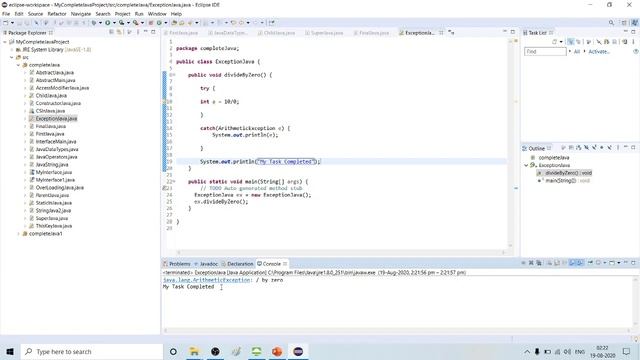Viewport: 640px width, 360px height.
Task: Open the Navigate menu
Action: (x=81, y=14)
